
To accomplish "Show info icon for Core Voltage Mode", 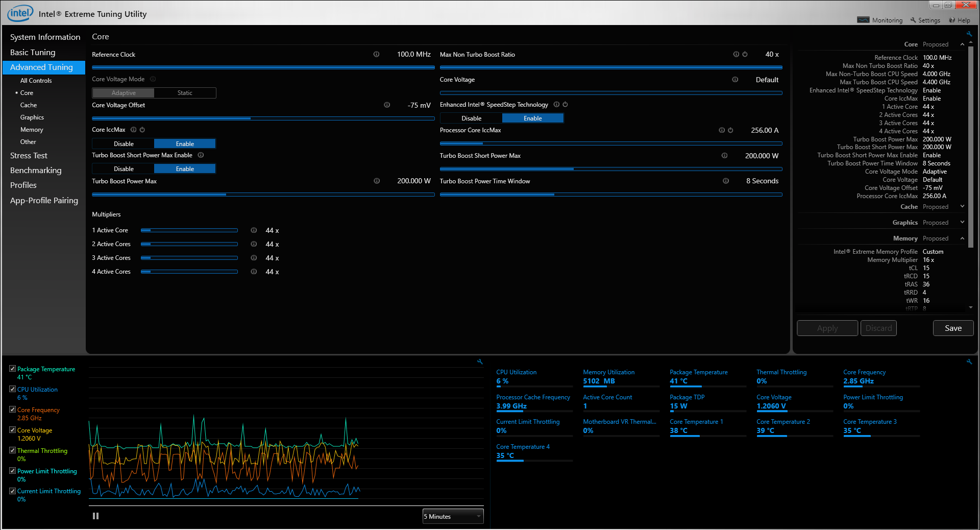I will [x=153, y=79].
